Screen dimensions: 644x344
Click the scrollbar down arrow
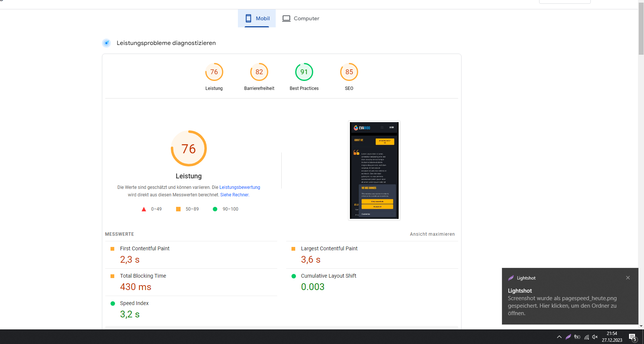[641, 326]
